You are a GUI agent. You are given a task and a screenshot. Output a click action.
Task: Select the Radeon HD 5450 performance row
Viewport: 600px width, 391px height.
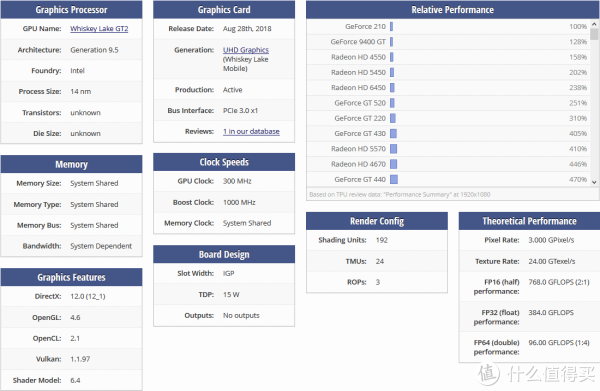pyautogui.click(x=448, y=72)
